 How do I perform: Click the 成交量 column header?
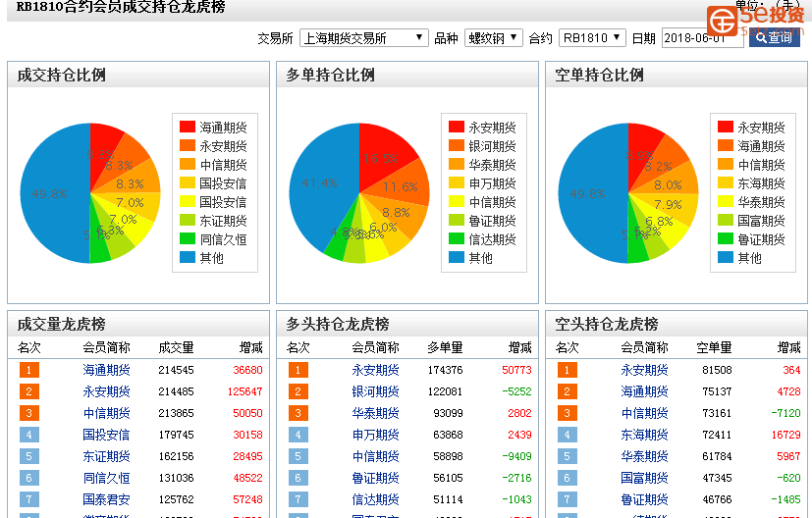pyautogui.click(x=176, y=347)
